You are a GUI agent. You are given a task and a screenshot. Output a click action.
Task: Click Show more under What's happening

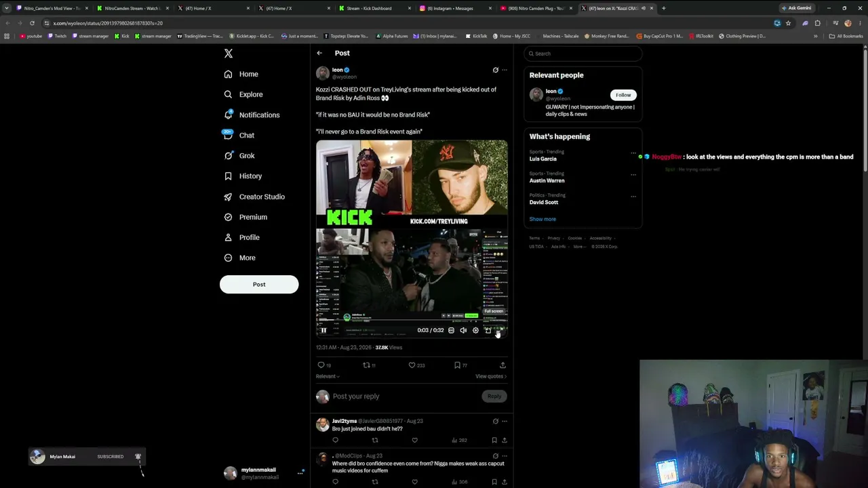tap(542, 219)
